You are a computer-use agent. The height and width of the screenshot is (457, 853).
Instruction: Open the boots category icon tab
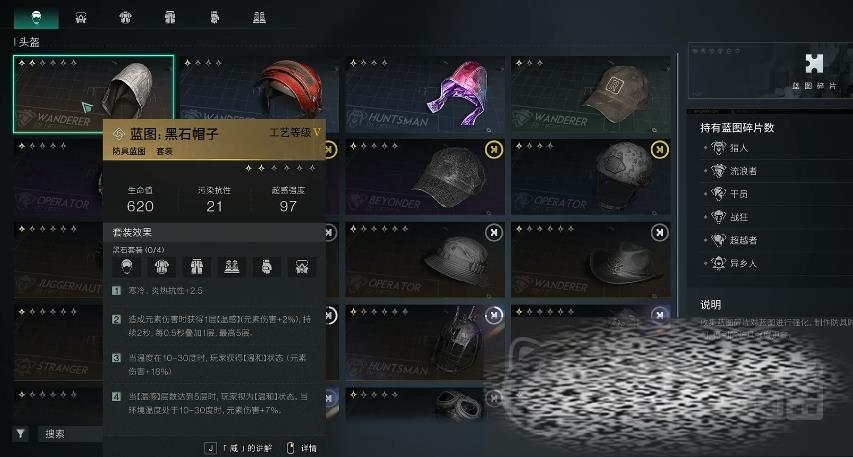coord(259,17)
